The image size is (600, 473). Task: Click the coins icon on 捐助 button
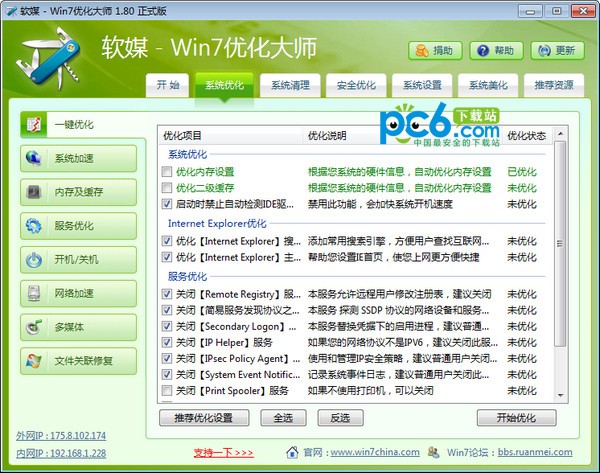422,51
